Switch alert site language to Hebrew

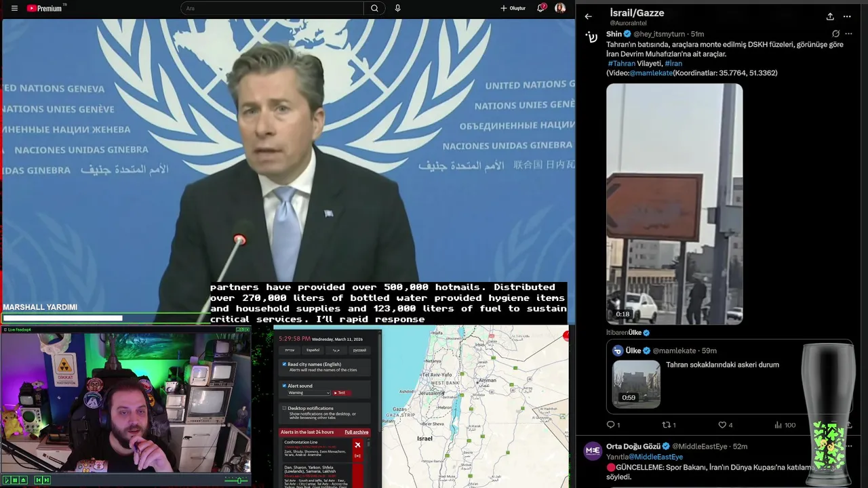[x=290, y=350]
